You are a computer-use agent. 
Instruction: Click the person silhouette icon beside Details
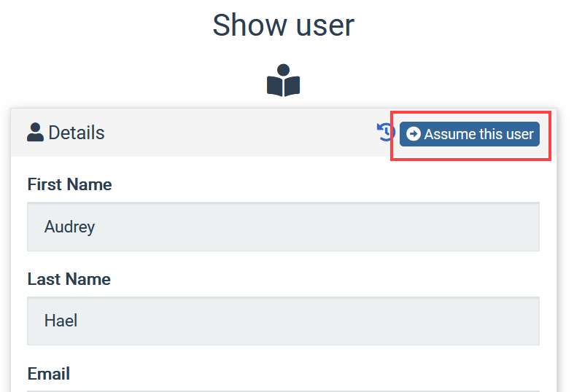(35, 133)
